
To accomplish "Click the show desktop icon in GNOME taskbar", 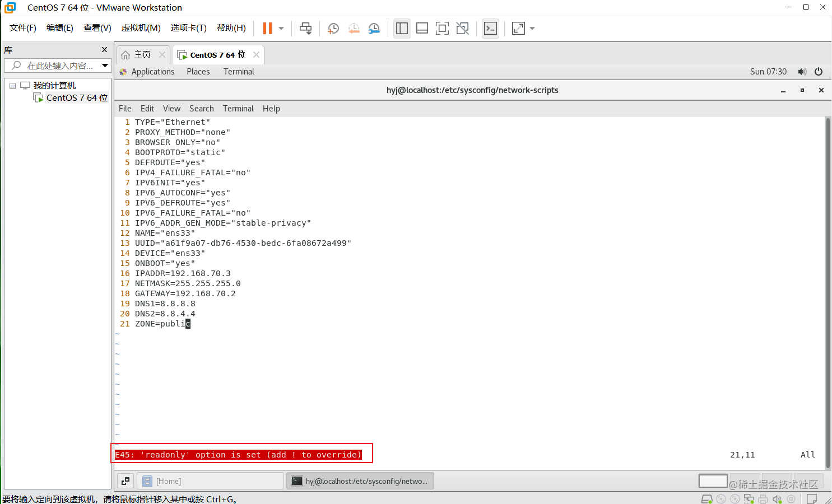I will pos(126,481).
